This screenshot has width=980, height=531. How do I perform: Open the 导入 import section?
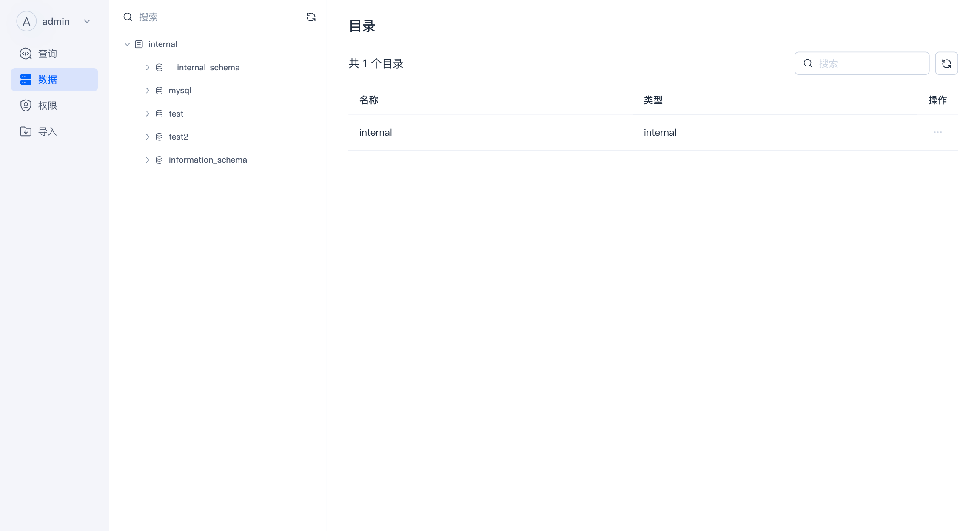pyautogui.click(x=47, y=131)
